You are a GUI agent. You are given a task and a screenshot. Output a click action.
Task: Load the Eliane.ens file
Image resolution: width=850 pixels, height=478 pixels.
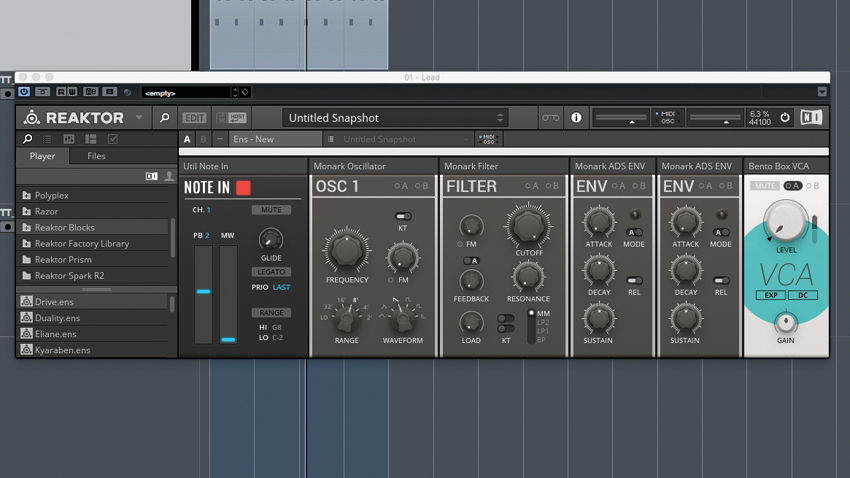click(x=92, y=334)
